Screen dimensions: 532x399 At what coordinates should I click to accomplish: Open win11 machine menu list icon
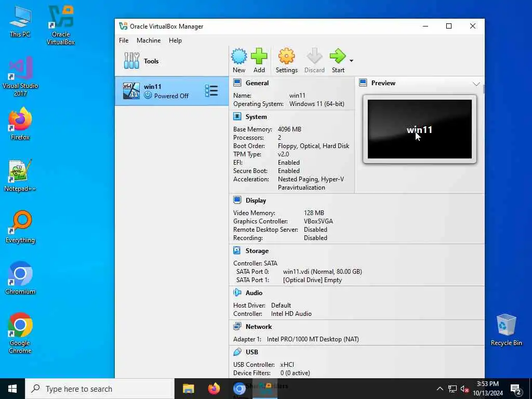[211, 91]
